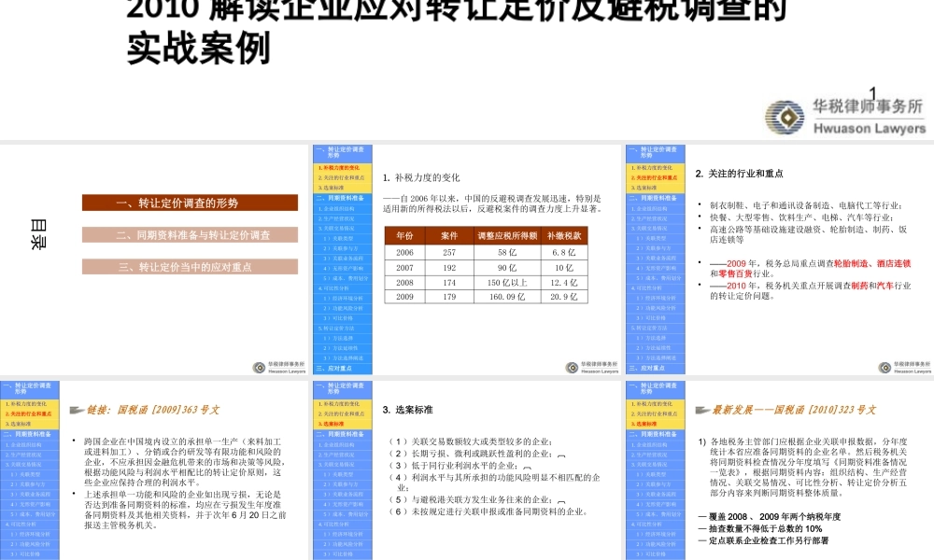This screenshot has width=934, height=560.
Task: Click heading '1. 补税力度的变化'
Action: [x=421, y=177]
